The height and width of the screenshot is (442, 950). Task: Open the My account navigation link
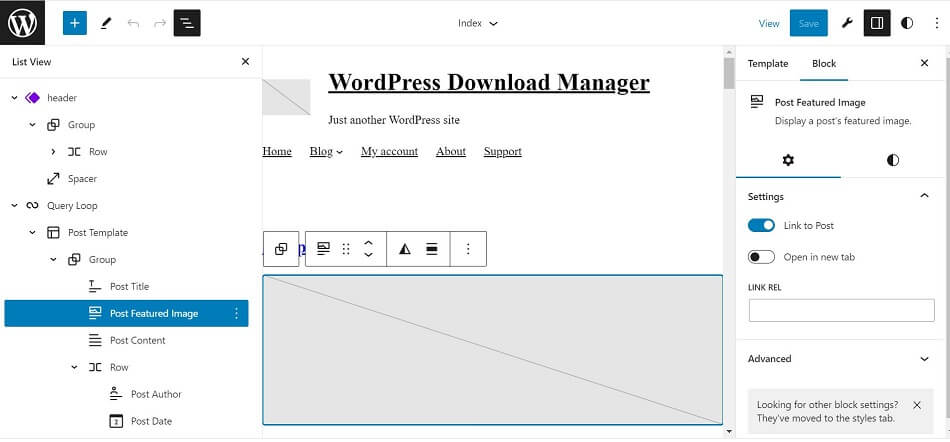[390, 151]
